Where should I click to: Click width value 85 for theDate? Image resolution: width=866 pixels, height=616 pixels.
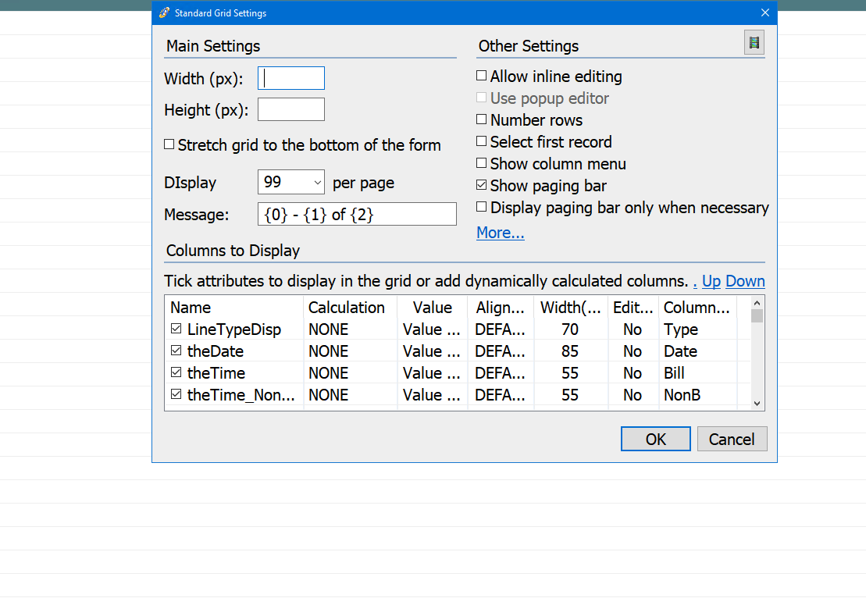[x=570, y=351]
